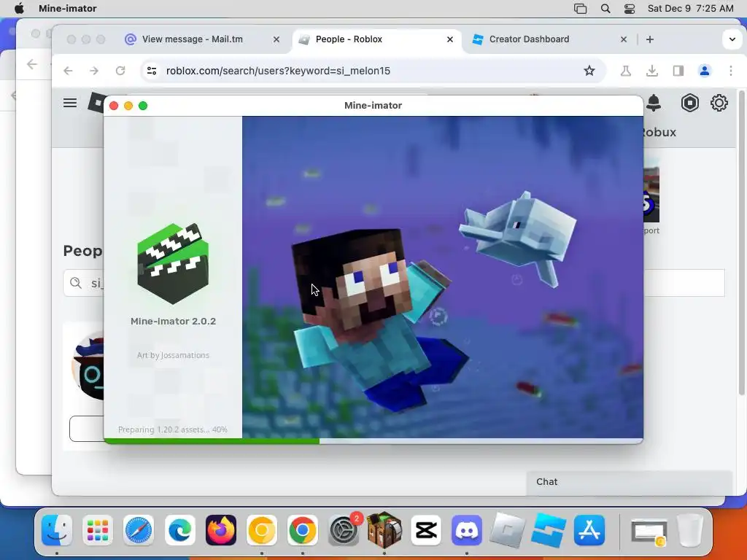Viewport: 747px width, 560px height.
Task: Go back in Chrome
Action: (68, 71)
